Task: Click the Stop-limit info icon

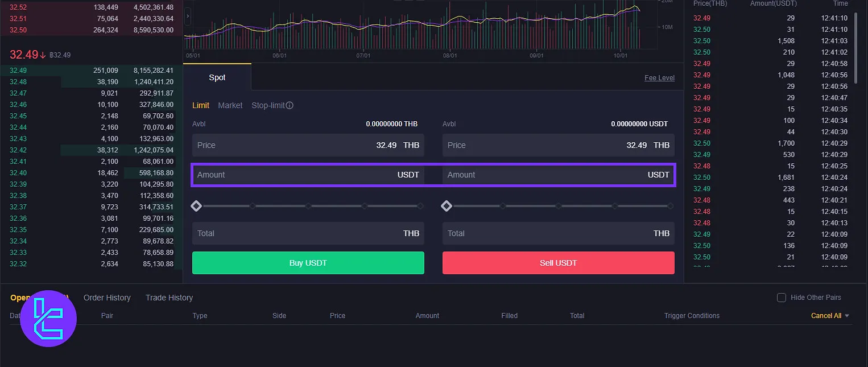Action: (290, 105)
